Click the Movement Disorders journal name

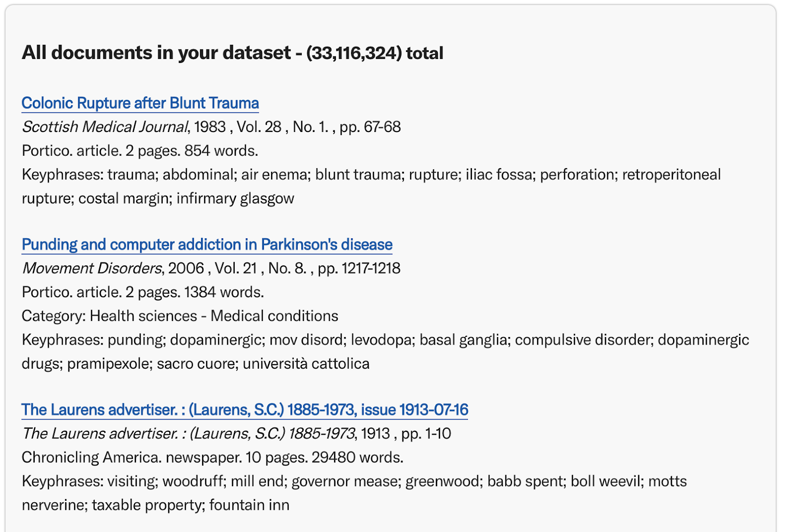(x=92, y=269)
